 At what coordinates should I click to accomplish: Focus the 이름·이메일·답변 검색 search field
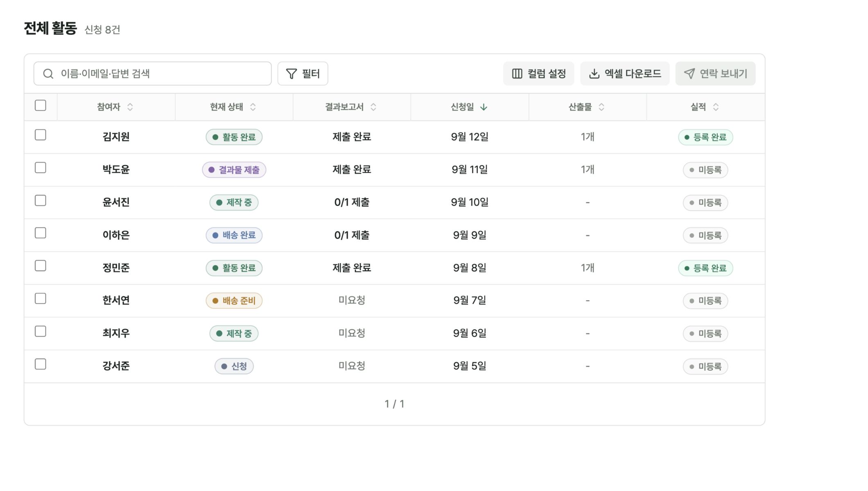point(152,74)
